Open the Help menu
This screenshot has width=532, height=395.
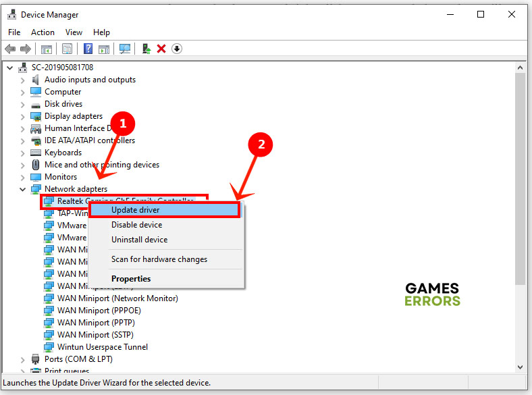click(x=101, y=32)
